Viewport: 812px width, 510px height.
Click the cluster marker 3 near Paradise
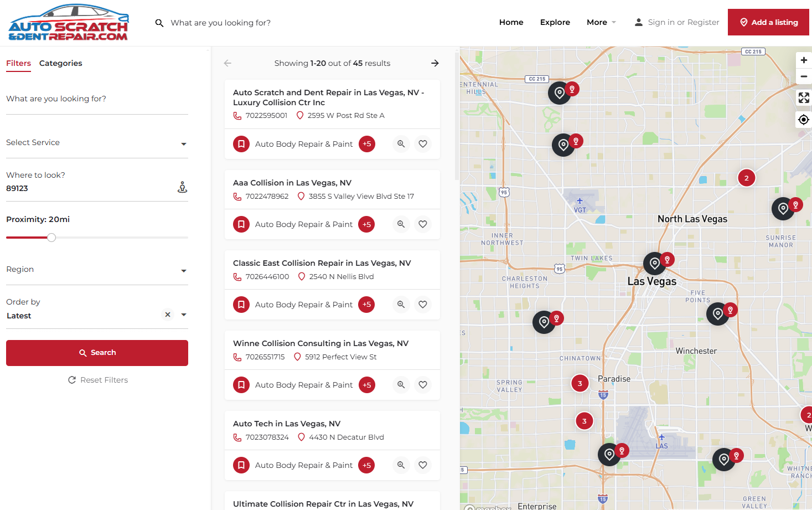[580, 383]
